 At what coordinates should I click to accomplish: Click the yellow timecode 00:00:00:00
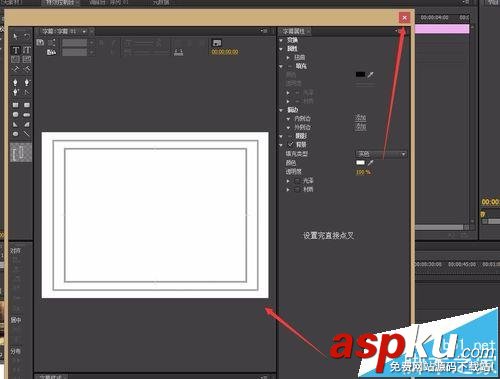[x=225, y=52]
